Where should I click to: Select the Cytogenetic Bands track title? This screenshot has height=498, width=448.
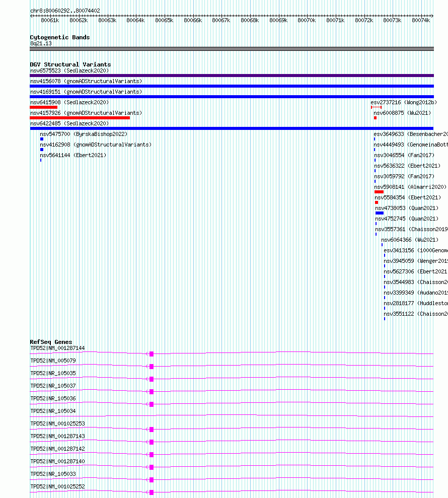(x=60, y=37)
